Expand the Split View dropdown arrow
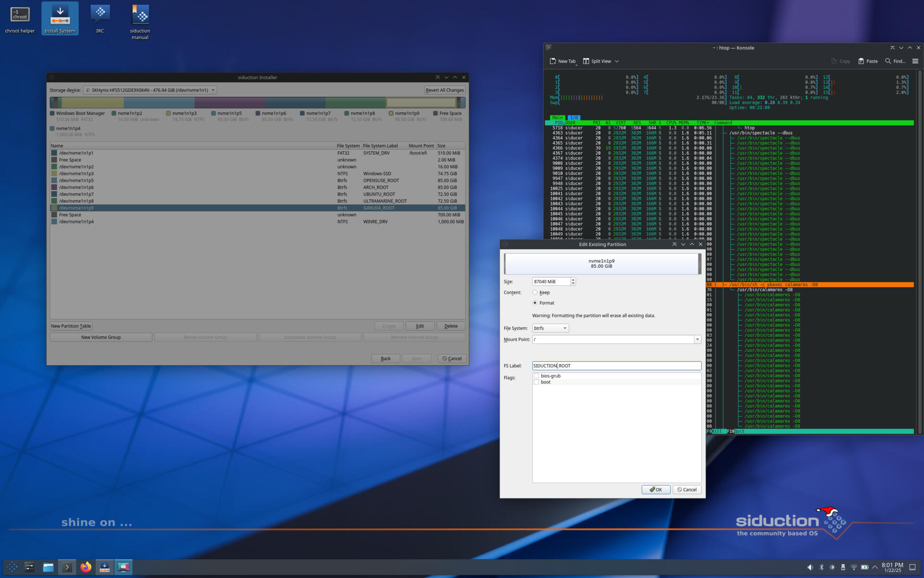This screenshot has height=578, width=924. [617, 61]
